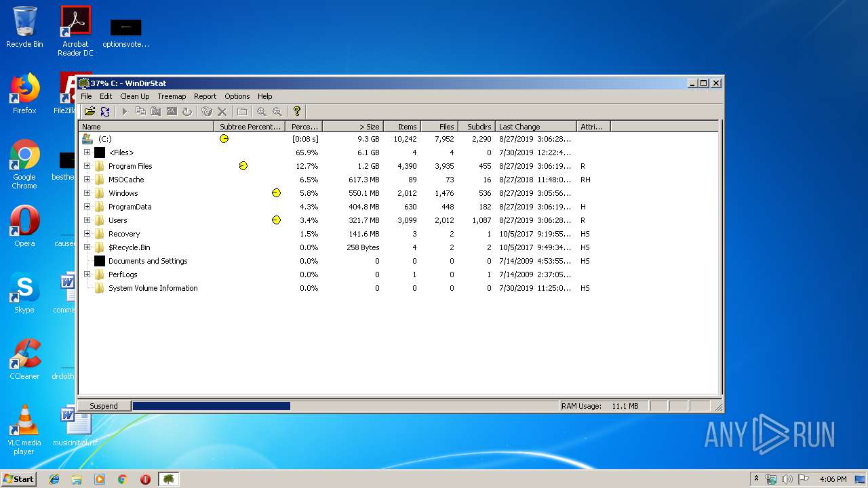The image size is (868, 488).
Task: Open Opera desktop shortcut
Action: [24, 226]
